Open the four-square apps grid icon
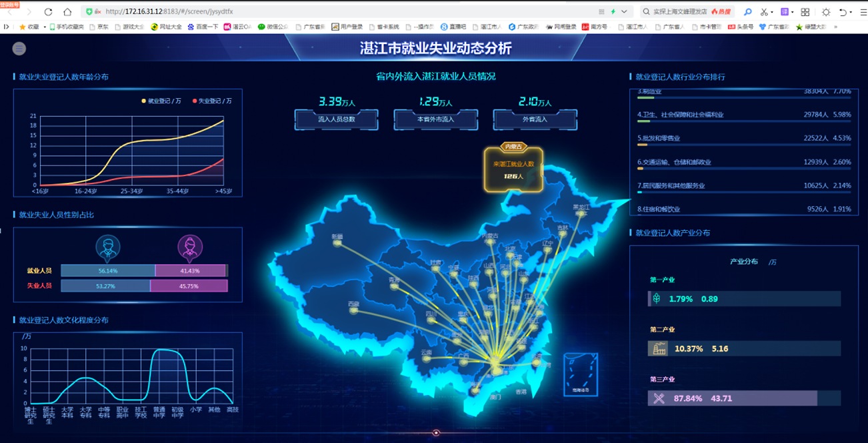 point(805,12)
